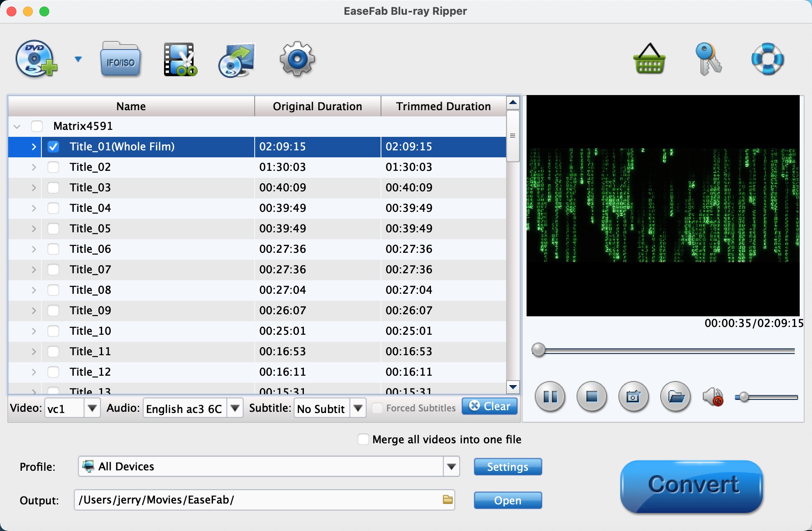The height and width of the screenshot is (531, 812).
Task: Expand the Title_10 row
Action: [x=34, y=331]
